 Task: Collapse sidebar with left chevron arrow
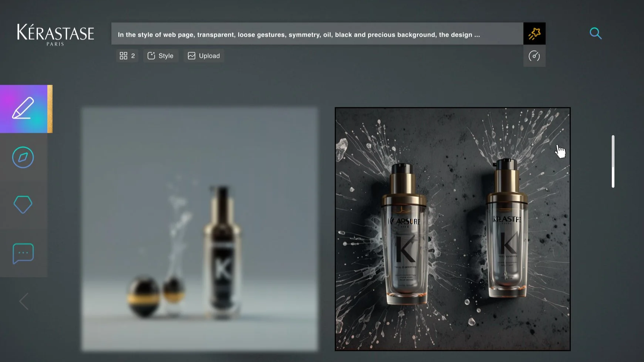click(x=24, y=301)
